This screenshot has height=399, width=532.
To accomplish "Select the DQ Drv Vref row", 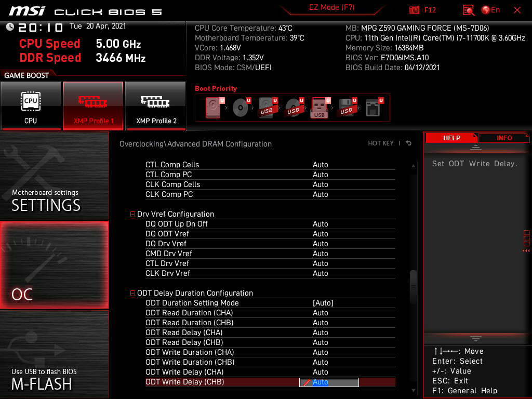I will tap(270, 244).
